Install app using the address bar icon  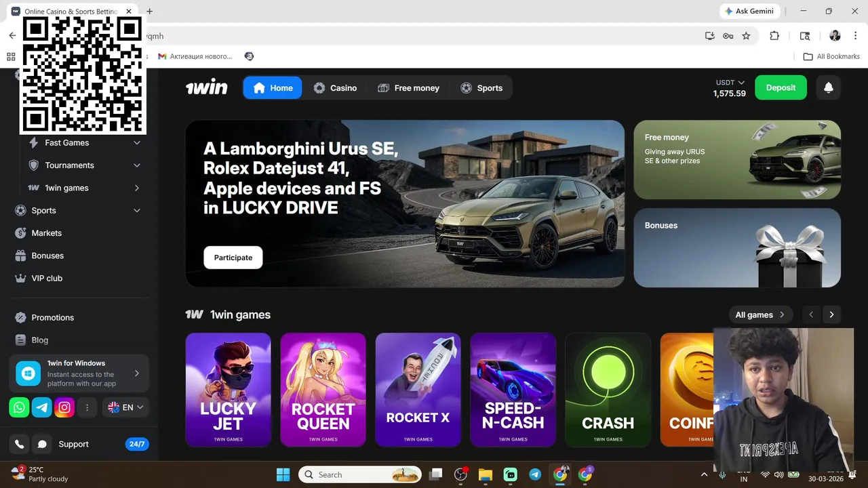click(710, 36)
